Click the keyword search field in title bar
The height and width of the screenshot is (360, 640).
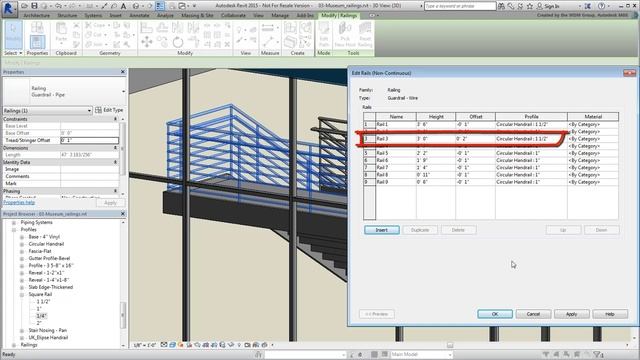tap(460, 6)
